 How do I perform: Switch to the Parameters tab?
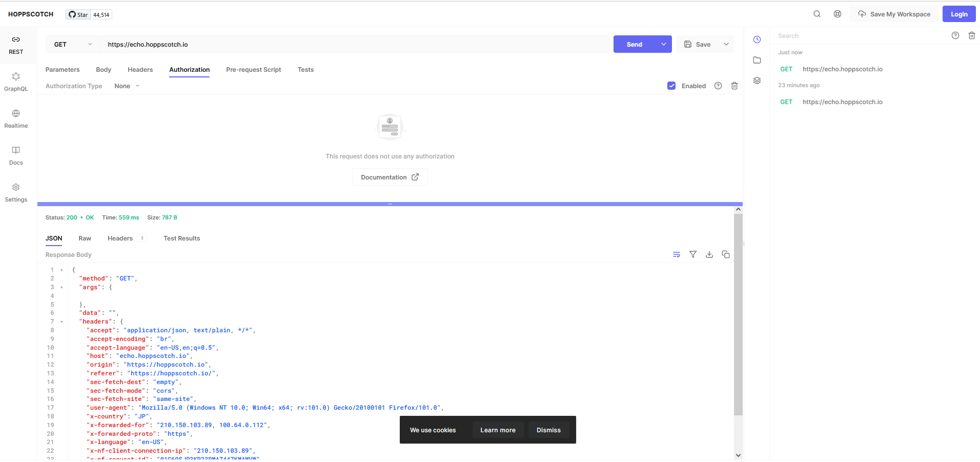[x=63, y=70]
